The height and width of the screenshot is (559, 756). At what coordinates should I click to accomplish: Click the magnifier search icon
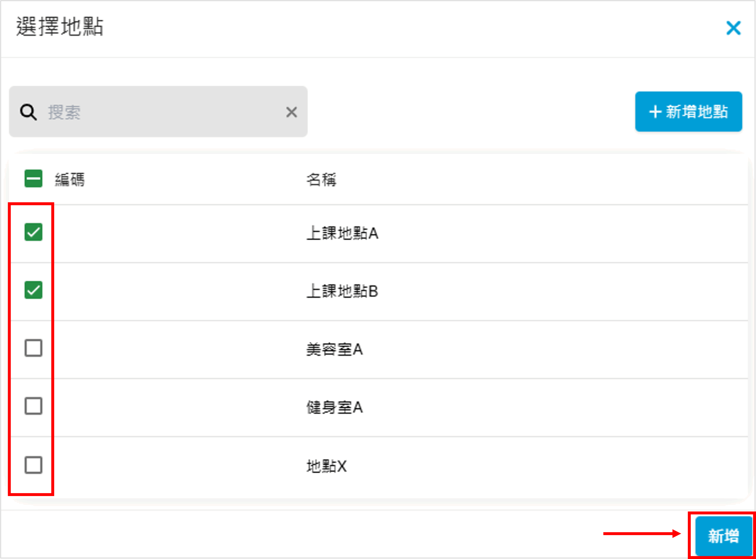point(28,112)
